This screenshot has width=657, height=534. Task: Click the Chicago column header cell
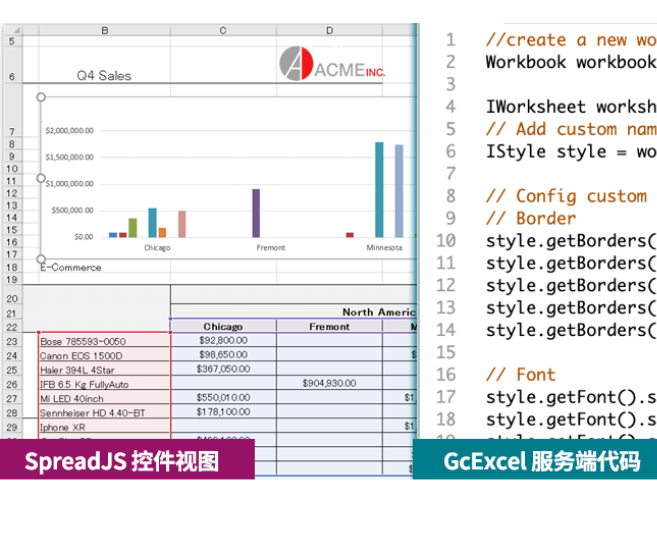point(223,327)
